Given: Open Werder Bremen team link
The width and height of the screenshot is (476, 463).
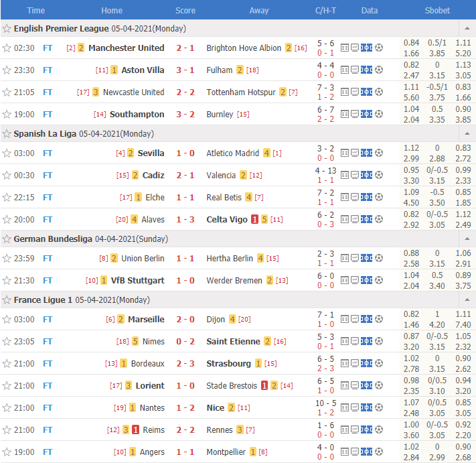Looking at the screenshot, I should [x=234, y=280].
